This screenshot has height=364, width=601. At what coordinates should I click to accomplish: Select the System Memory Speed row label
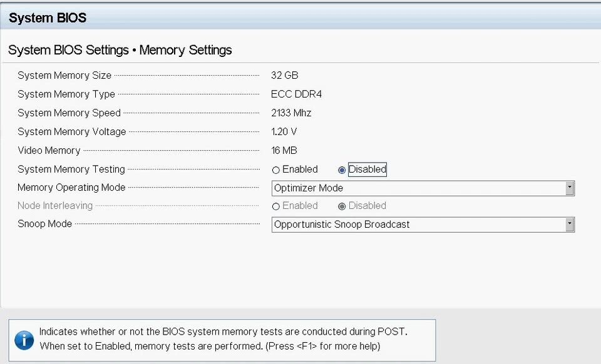click(69, 113)
